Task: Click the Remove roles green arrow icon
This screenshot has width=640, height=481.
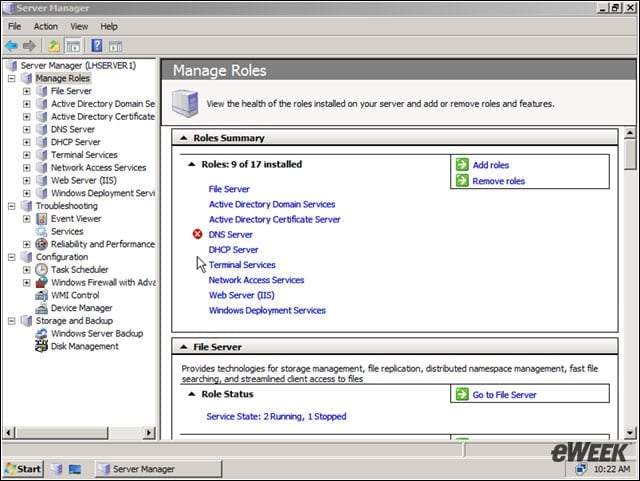Action: [462, 180]
